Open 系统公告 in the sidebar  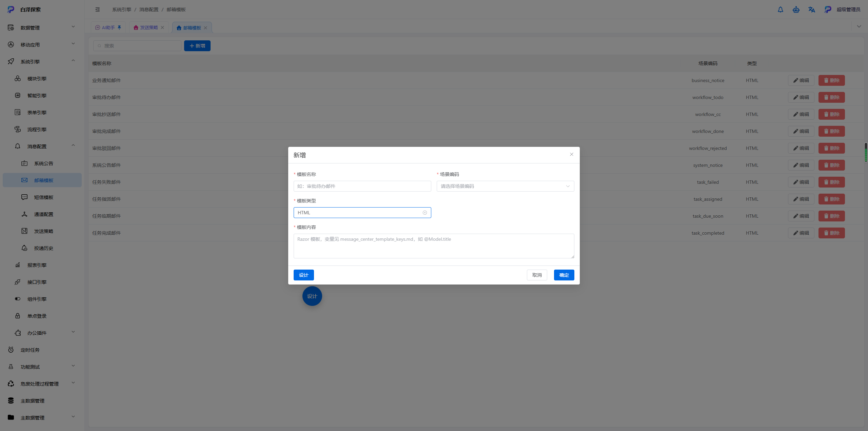pos(42,163)
